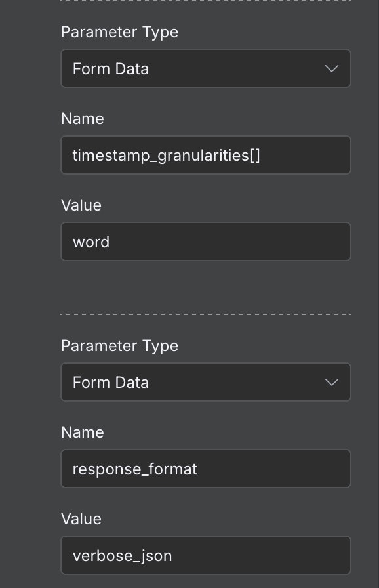The image size is (379, 588).
Task: Click the Value label above verbose_json
Action: [x=81, y=519]
